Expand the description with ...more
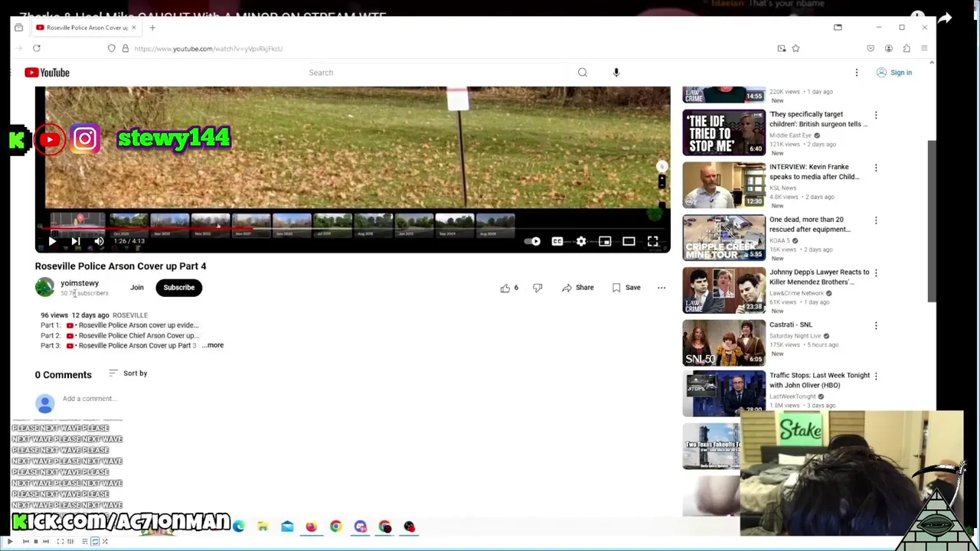This screenshot has height=551, width=980. pos(214,345)
